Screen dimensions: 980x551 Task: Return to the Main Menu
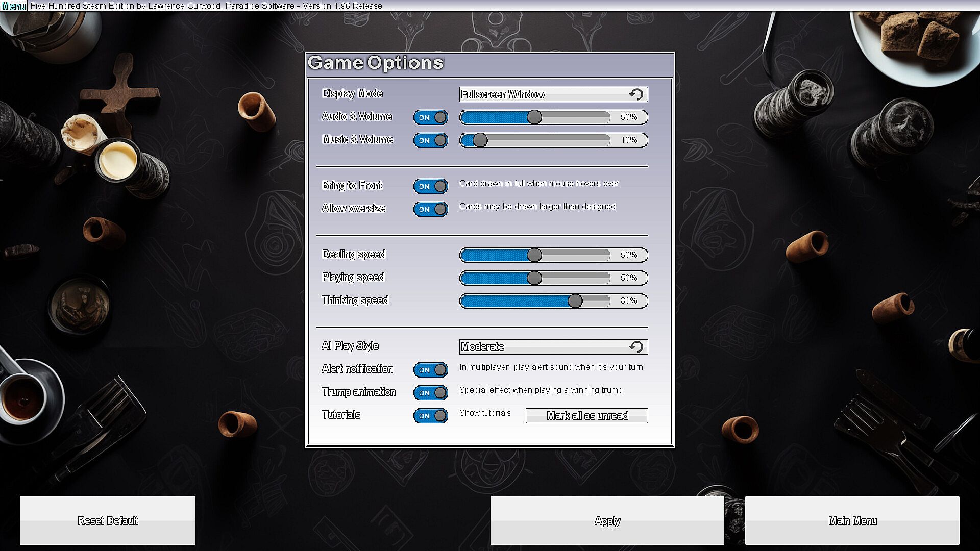point(852,520)
